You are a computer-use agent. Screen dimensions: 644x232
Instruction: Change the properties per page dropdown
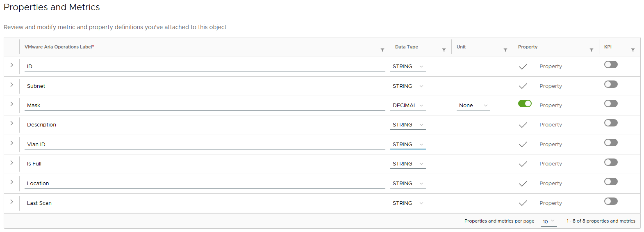(x=548, y=221)
